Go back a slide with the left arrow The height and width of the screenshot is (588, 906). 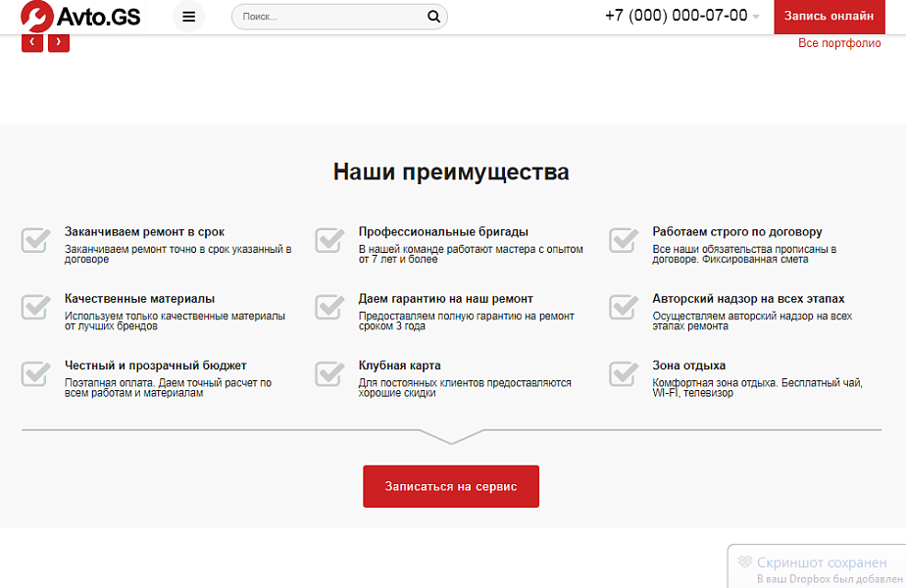31,42
